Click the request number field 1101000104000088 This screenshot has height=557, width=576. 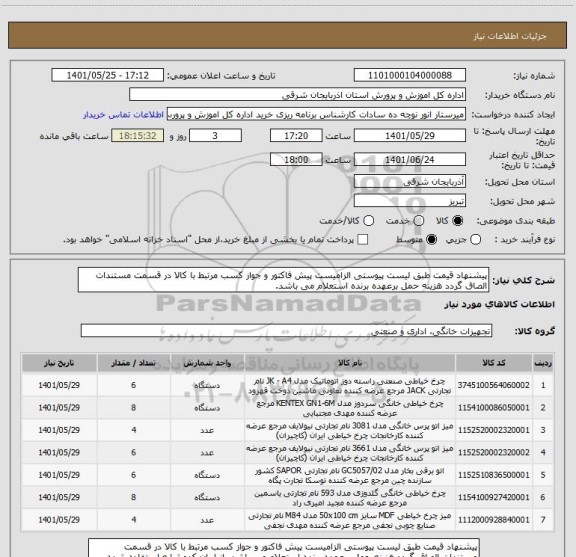tap(410, 75)
